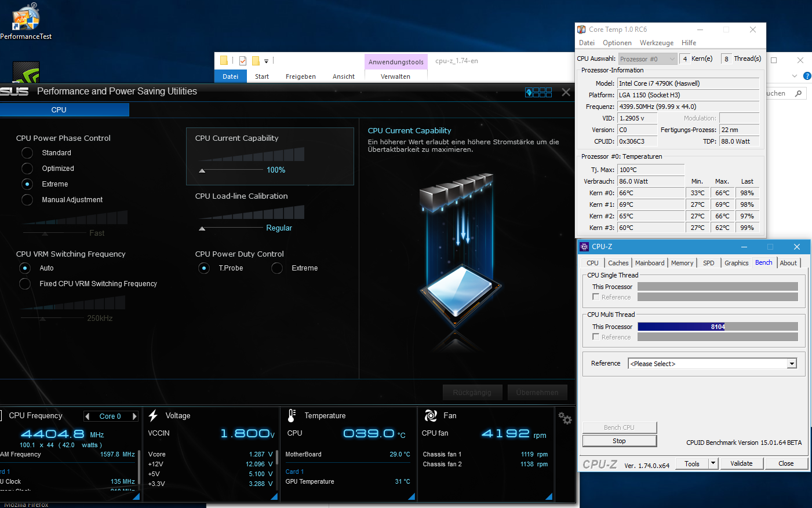
Task: Click the Temperature thermometer icon
Action: [x=292, y=415]
